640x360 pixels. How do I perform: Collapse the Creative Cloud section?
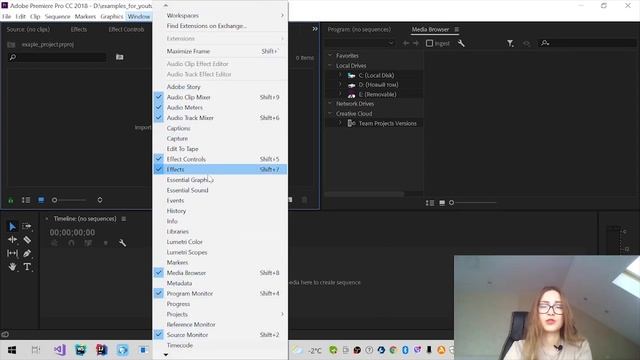coord(330,113)
